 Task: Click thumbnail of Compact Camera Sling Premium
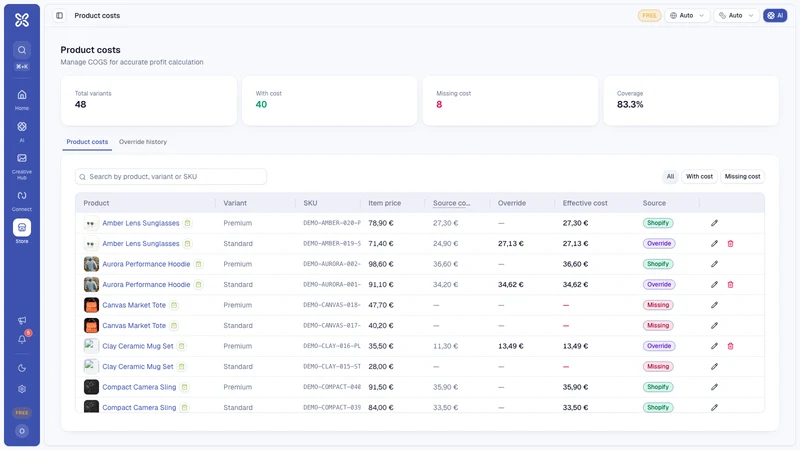point(91,387)
